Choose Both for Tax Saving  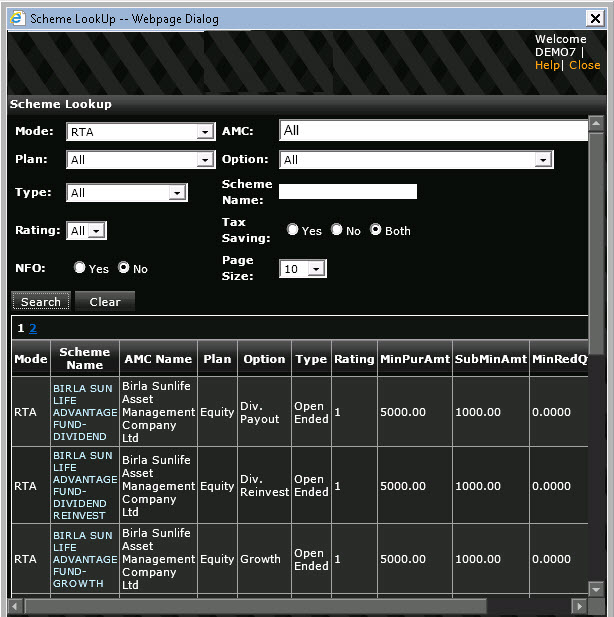376,230
